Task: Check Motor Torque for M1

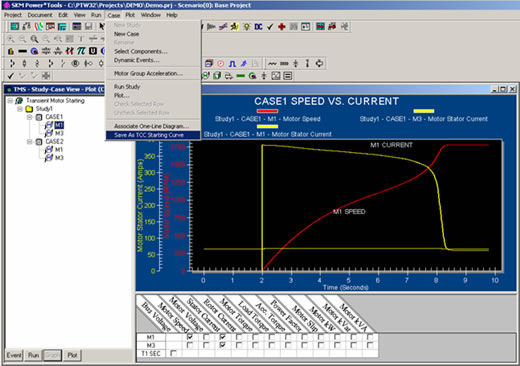Action: [255, 337]
